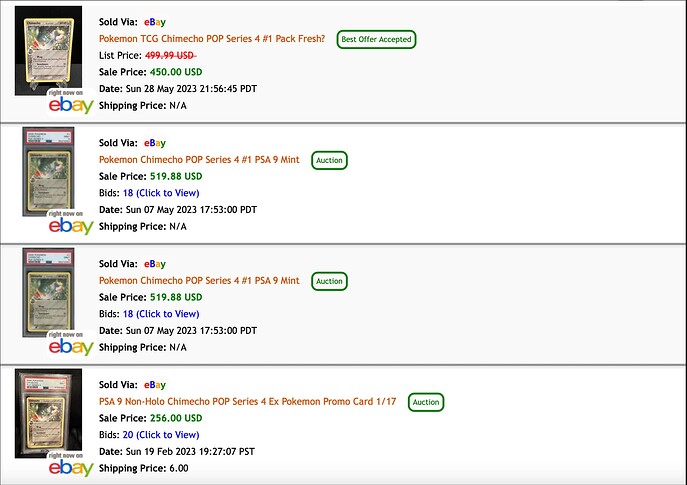
Task: Open the first Chimecho card thumbnail image
Action: (48, 50)
